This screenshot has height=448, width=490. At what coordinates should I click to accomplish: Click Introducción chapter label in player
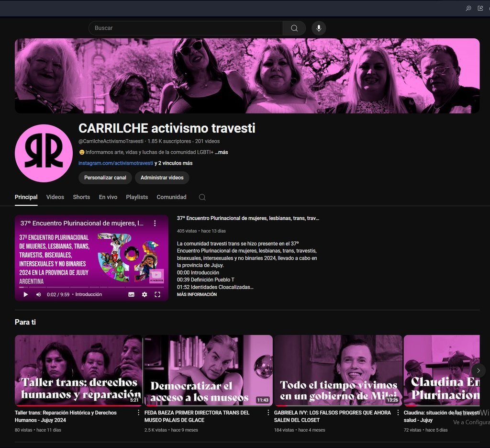89,294
